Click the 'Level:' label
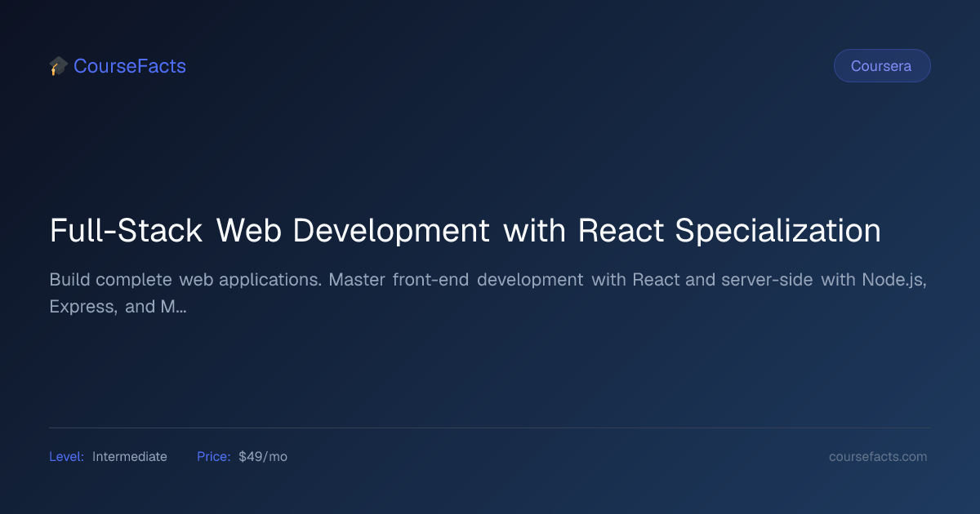The image size is (980, 514). pos(66,457)
